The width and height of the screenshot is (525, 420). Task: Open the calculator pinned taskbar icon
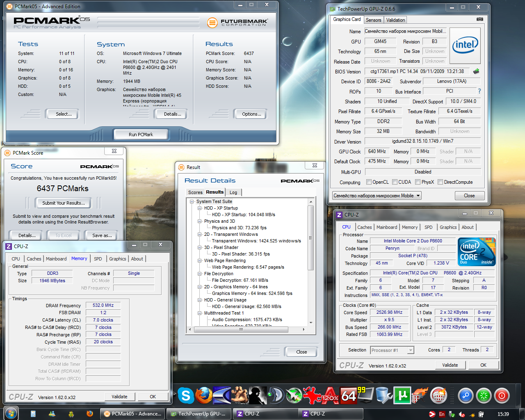click(x=33, y=414)
